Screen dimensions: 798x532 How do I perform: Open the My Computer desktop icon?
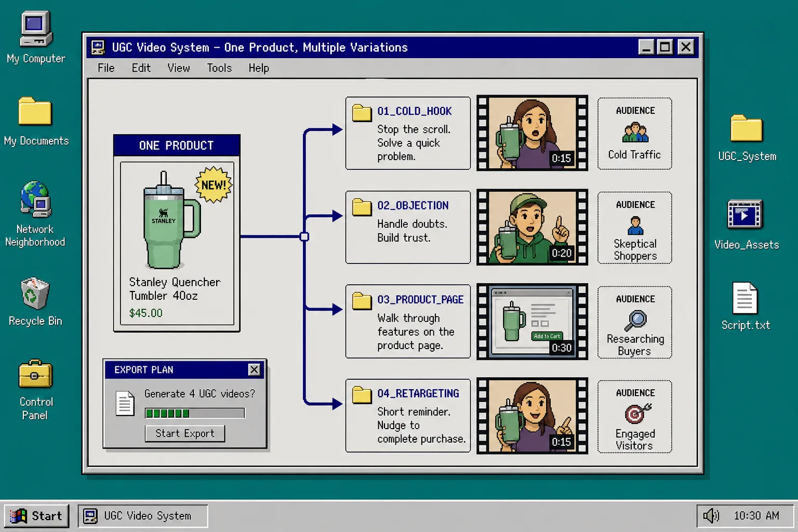36,29
